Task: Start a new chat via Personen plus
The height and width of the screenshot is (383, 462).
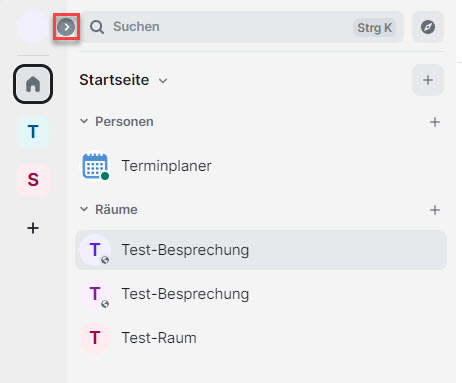Action: click(435, 122)
